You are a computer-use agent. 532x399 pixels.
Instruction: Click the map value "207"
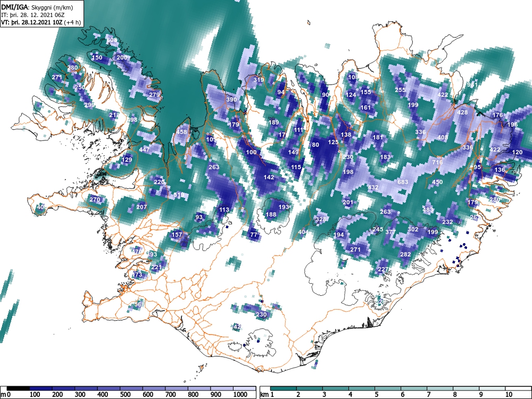[x=142, y=206]
